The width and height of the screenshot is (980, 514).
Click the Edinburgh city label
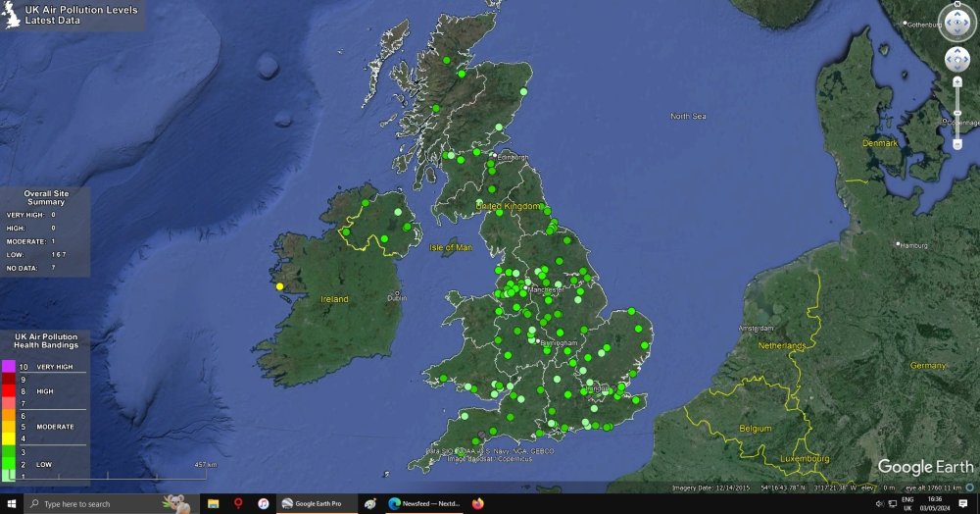tap(514, 158)
